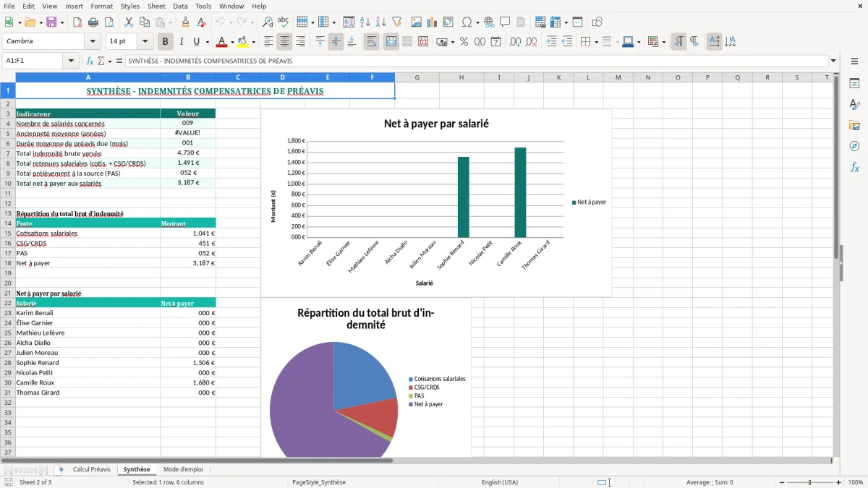Click the Function Wizard fx icon
Screen dimensions: 868x488
90,61
